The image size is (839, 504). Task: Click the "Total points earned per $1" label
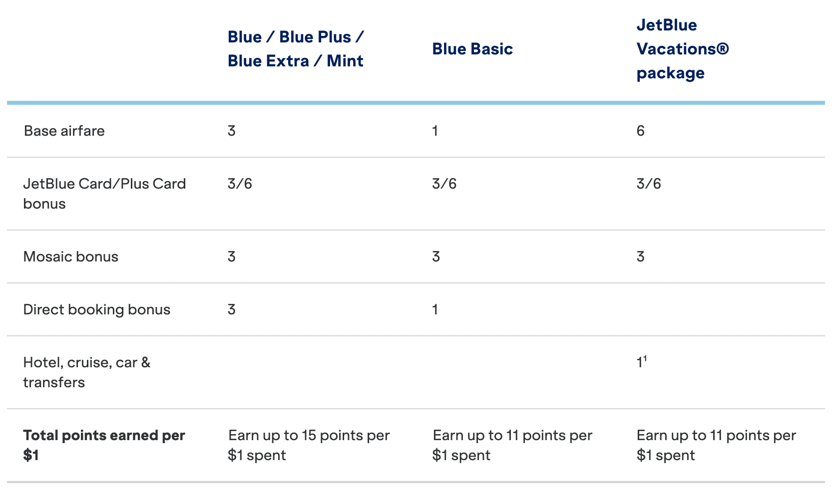(x=103, y=445)
